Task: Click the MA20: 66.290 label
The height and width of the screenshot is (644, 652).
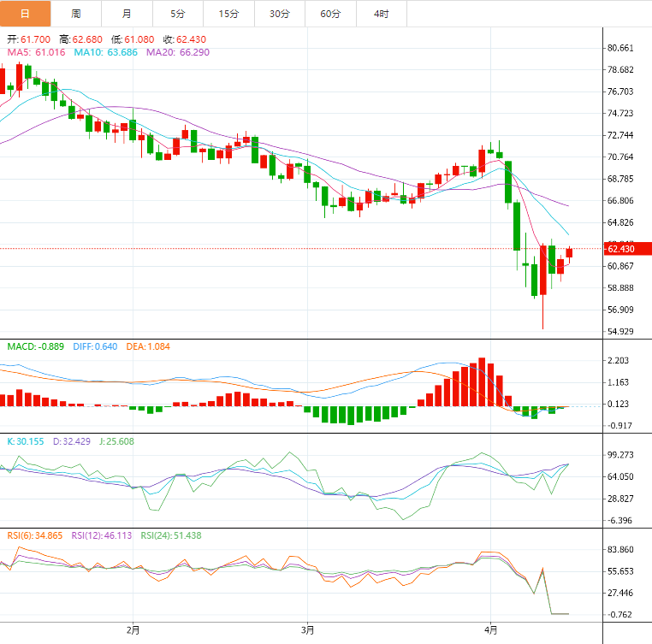Action: tap(178, 52)
